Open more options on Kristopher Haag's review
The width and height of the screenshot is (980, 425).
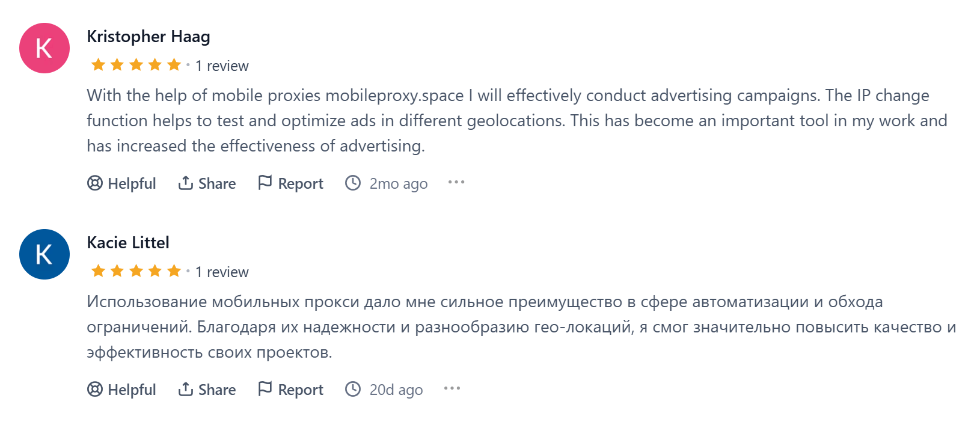(456, 182)
